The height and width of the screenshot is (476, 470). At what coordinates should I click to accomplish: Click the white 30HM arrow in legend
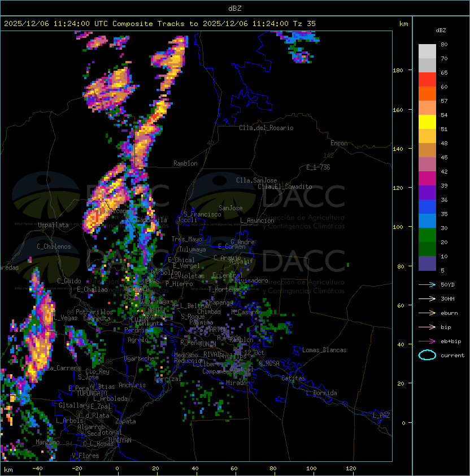pyautogui.click(x=427, y=298)
